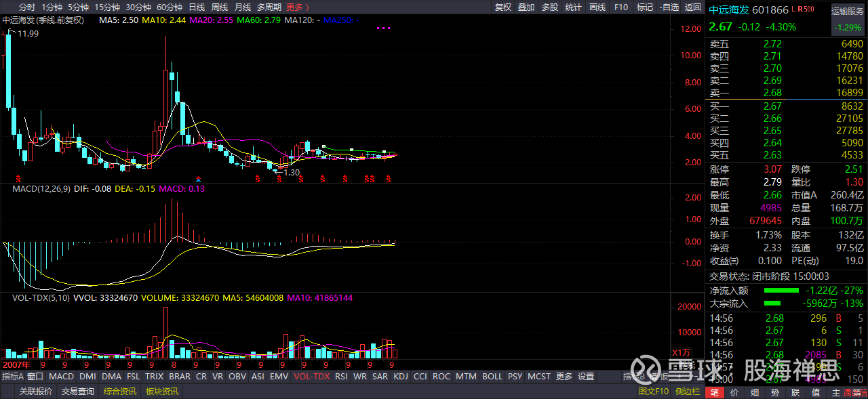The width and height of the screenshot is (868, 399).
Task: Click the X1万 volume unit label
Action: pyautogui.click(x=681, y=352)
